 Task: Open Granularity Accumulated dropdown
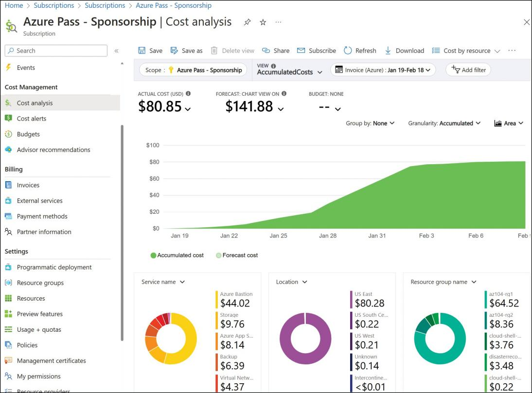pyautogui.click(x=444, y=123)
